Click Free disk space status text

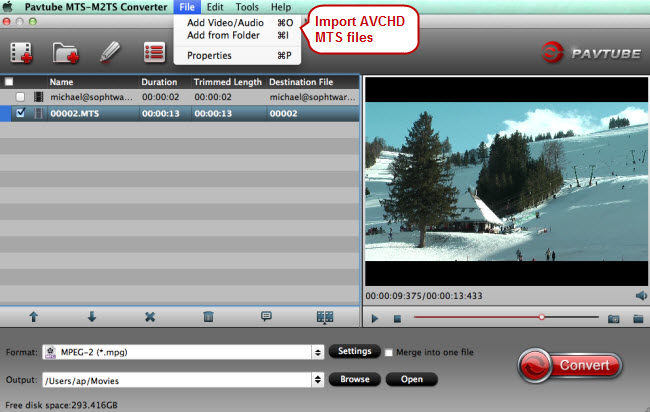(x=61, y=405)
